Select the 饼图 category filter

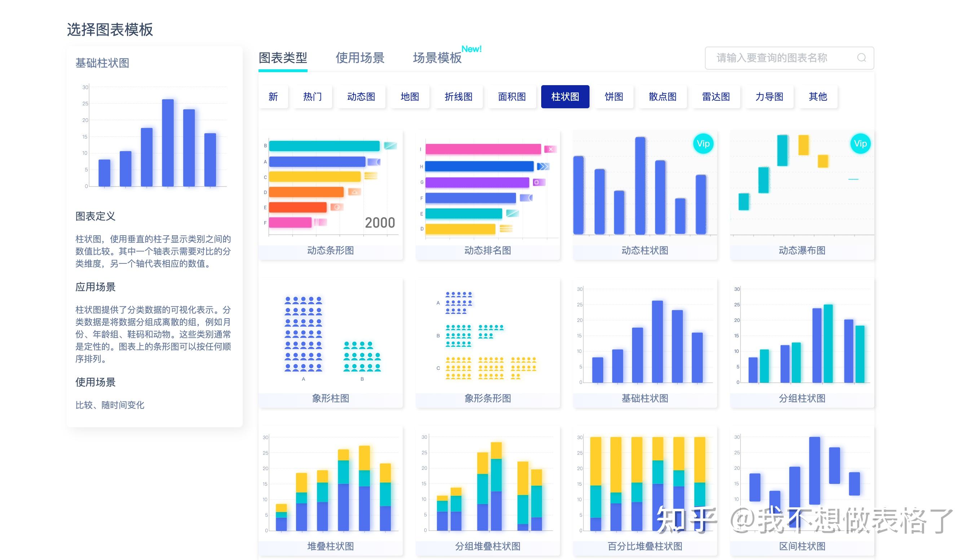click(x=614, y=97)
